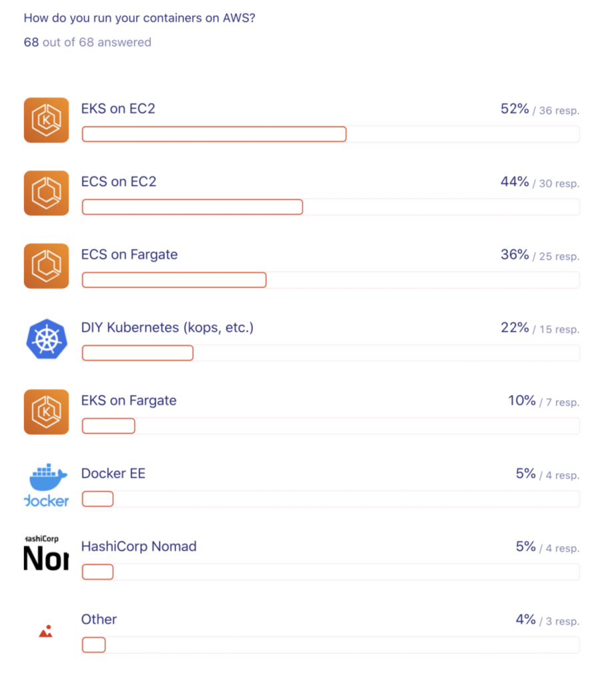The image size is (616, 683).
Task: Click the ECS on EC2 orange icon
Action: point(46,193)
